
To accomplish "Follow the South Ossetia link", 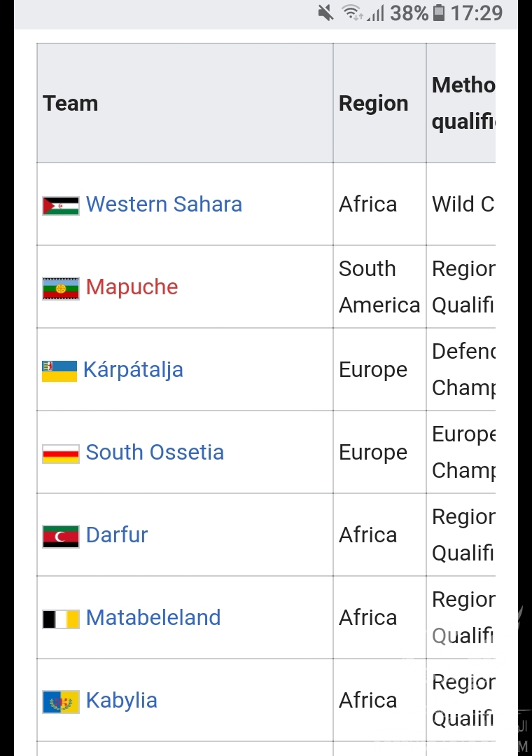I will 155,453.
